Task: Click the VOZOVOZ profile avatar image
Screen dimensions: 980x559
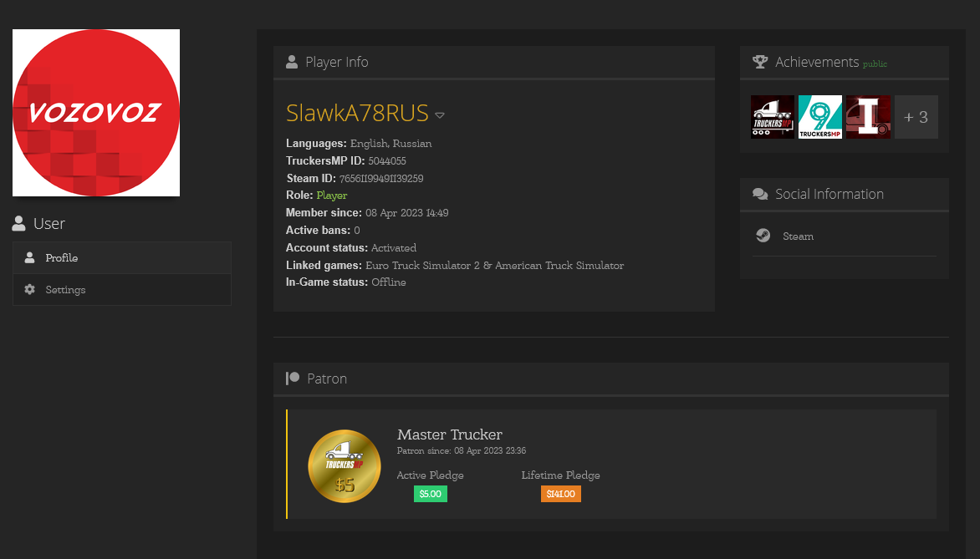Action: click(96, 113)
